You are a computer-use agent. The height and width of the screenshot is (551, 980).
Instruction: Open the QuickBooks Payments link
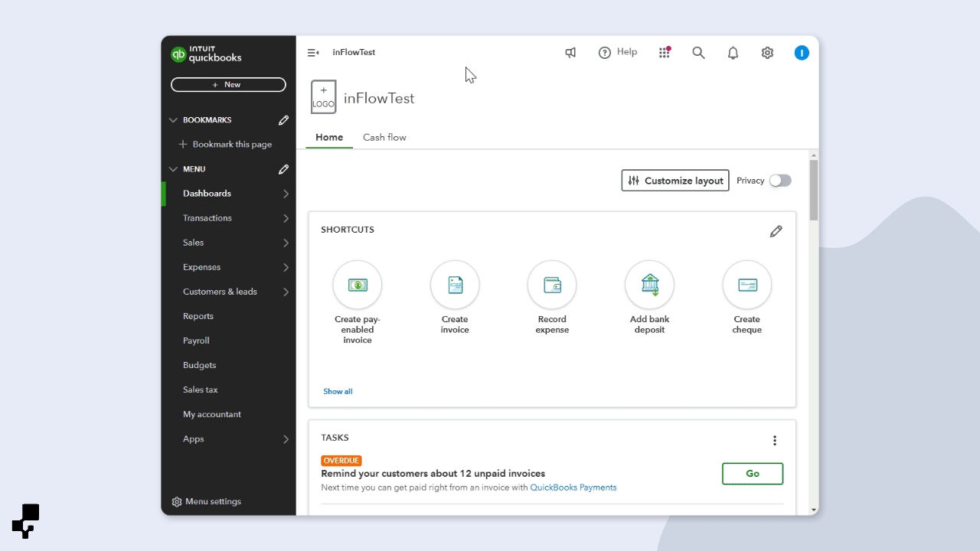[573, 487]
